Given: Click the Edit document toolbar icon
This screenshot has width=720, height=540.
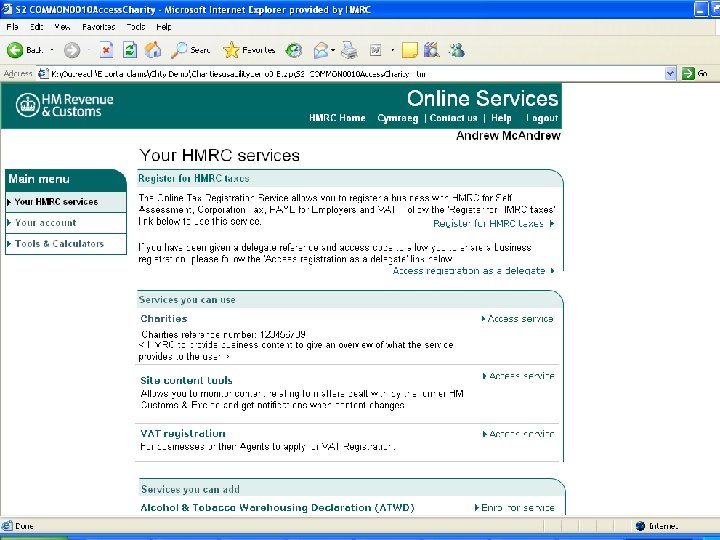Looking at the screenshot, I should [x=376, y=50].
